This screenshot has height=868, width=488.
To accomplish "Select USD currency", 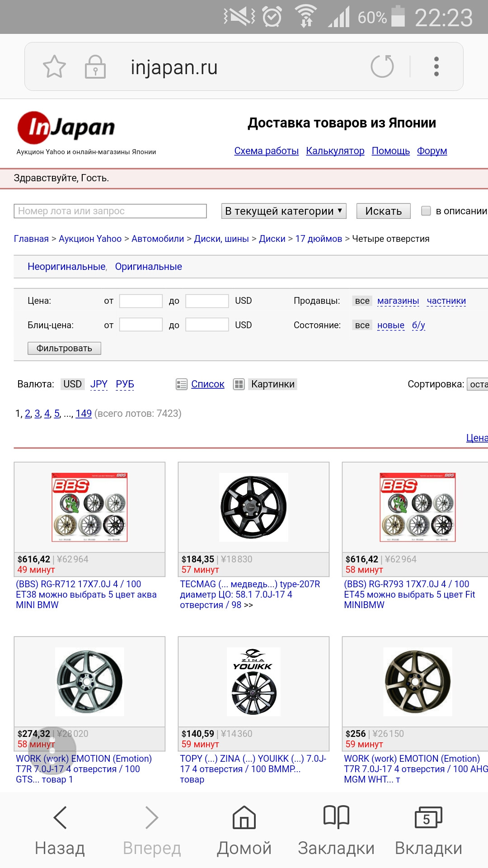I will [72, 384].
